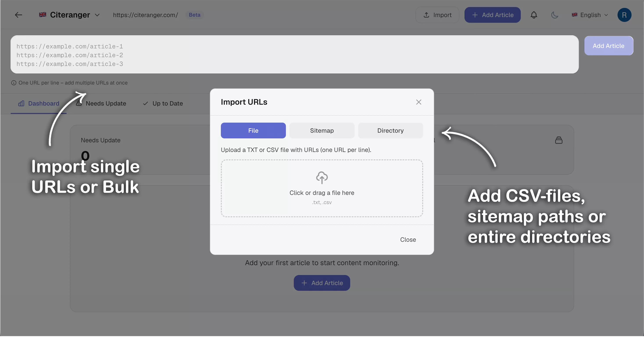
Task: Switch to the Dashboard tab
Action: 39,104
